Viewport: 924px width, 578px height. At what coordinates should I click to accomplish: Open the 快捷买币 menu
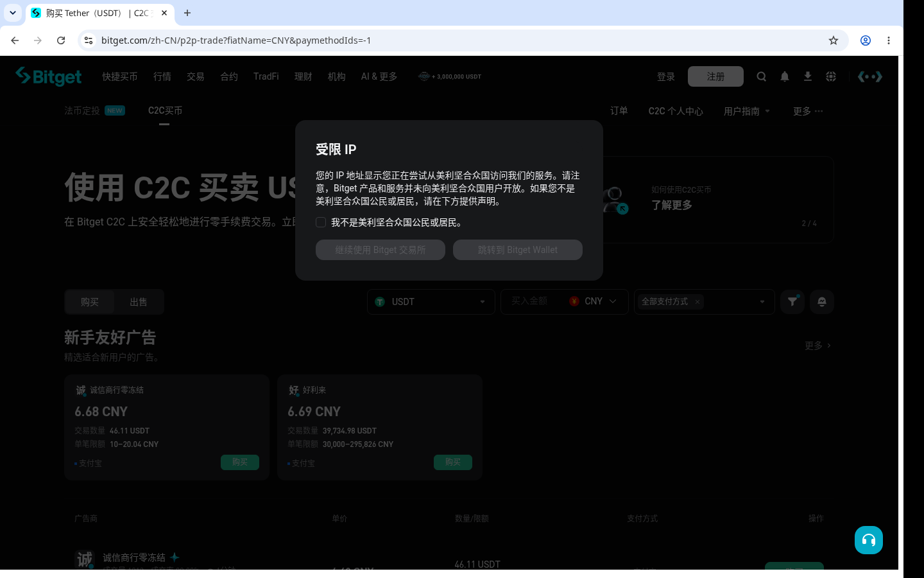point(120,76)
